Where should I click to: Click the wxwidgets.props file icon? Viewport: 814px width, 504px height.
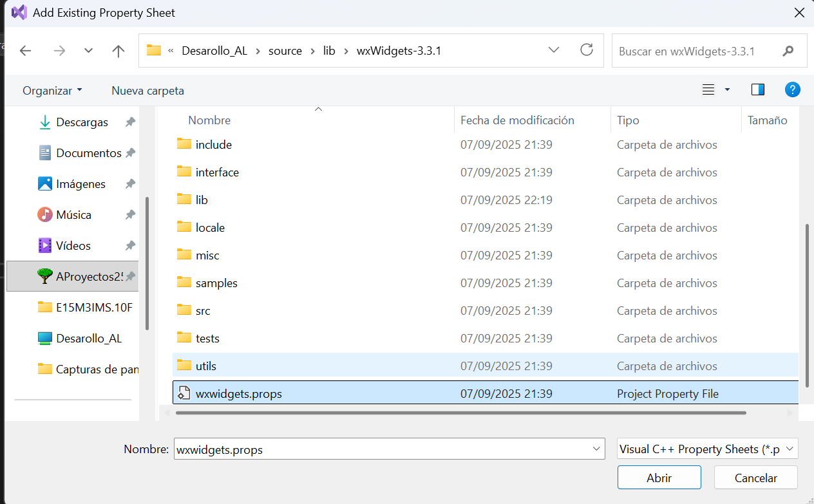[184, 393]
